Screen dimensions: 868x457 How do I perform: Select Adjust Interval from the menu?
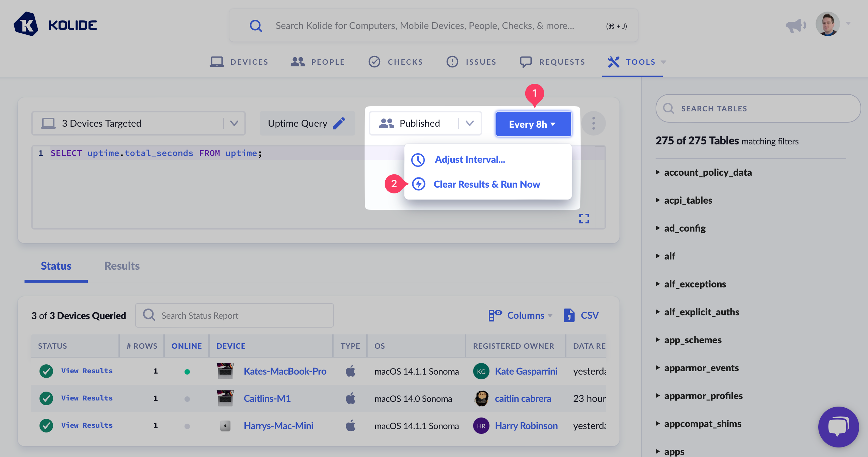click(469, 159)
